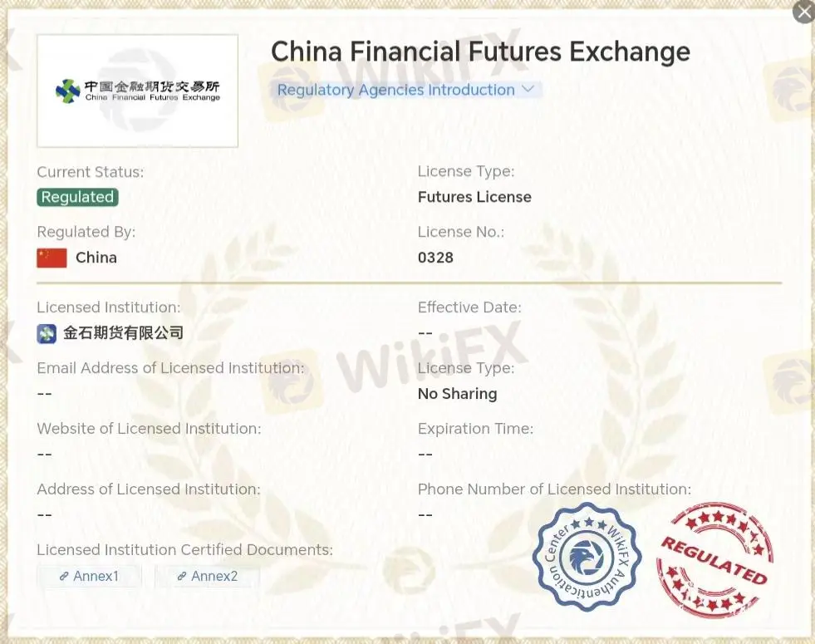This screenshot has width=815, height=644.
Task: Click the chevron next to Regulatory Agencies Introduction
Action: pos(529,89)
